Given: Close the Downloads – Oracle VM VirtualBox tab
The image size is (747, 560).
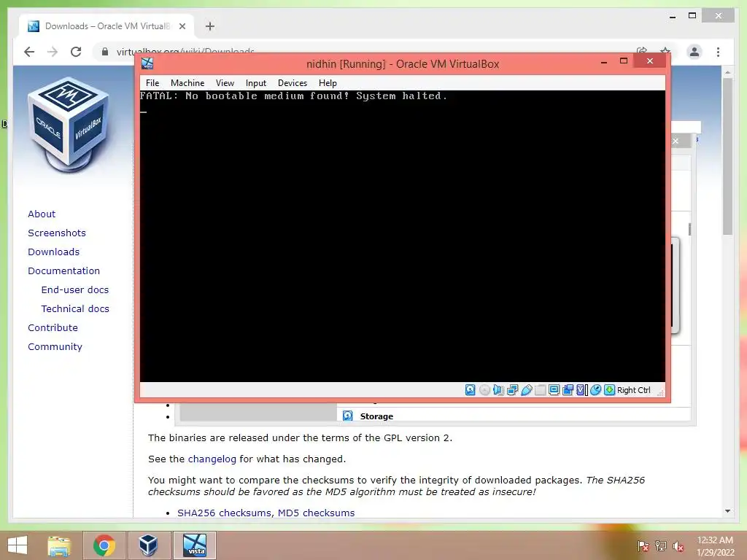Looking at the screenshot, I should click(182, 26).
